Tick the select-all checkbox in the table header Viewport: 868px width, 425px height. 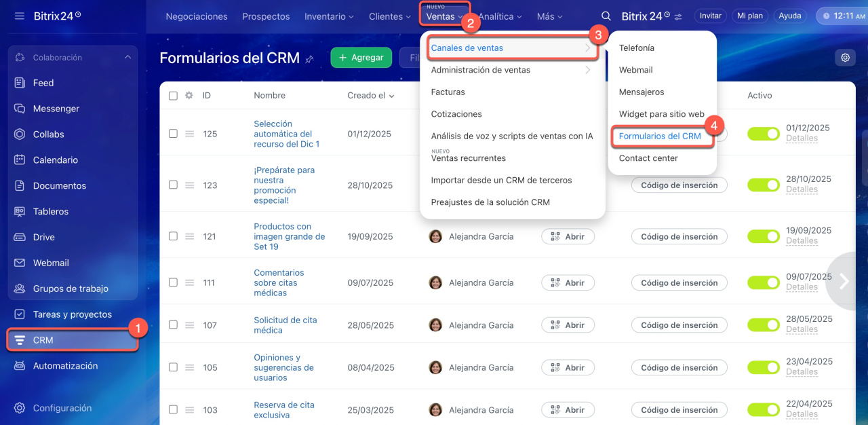(173, 96)
